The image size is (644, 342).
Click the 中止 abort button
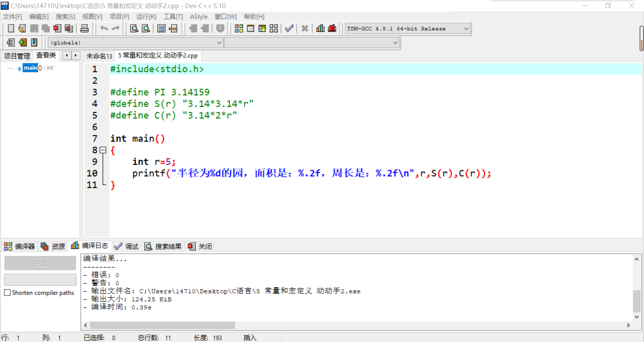pyautogui.click(x=40, y=263)
